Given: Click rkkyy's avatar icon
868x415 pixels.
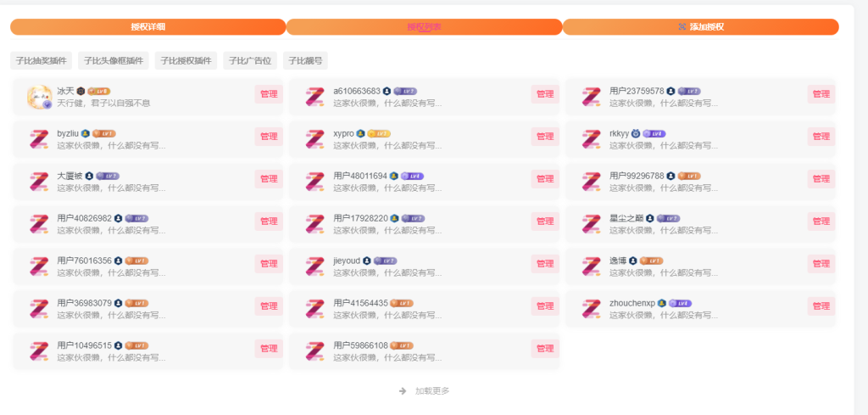Looking at the screenshot, I should pyautogui.click(x=591, y=139).
